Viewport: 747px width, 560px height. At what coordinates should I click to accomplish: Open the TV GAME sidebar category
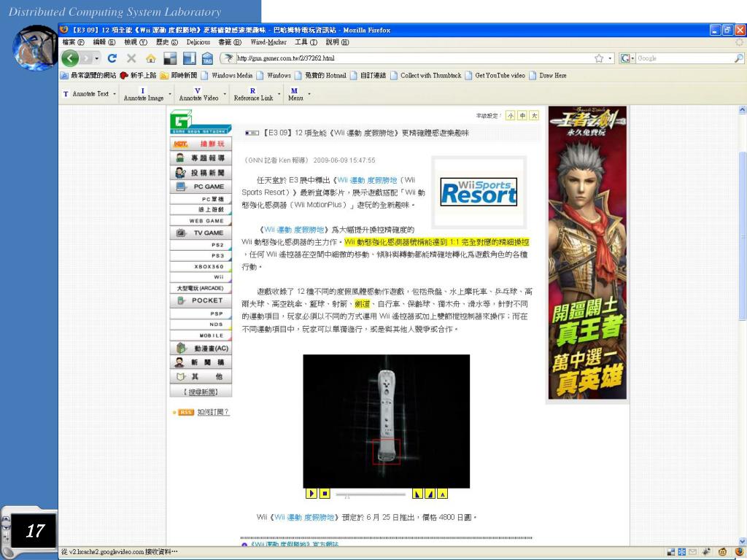point(201,233)
